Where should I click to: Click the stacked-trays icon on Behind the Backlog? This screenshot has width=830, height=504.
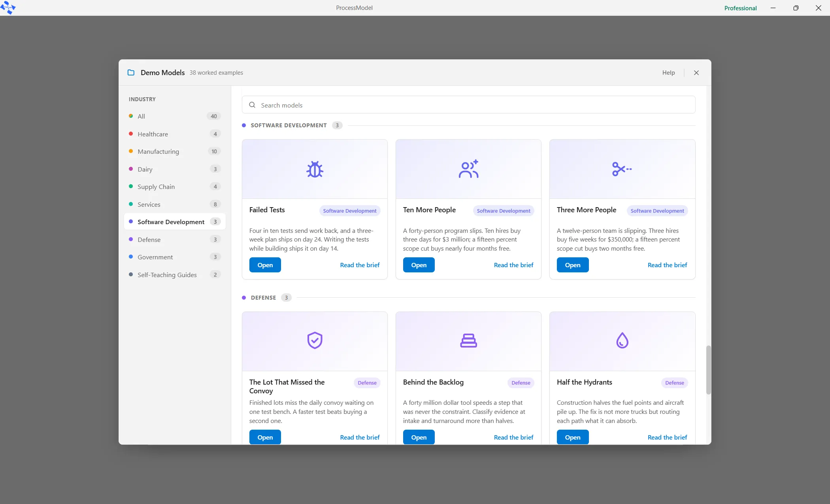click(468, 340)
